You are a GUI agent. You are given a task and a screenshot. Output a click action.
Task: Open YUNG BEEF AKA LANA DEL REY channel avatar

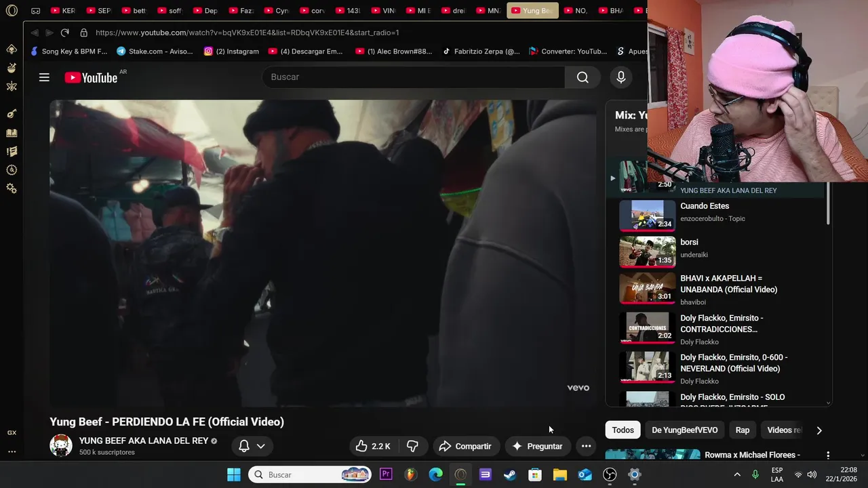pos(61,445)
